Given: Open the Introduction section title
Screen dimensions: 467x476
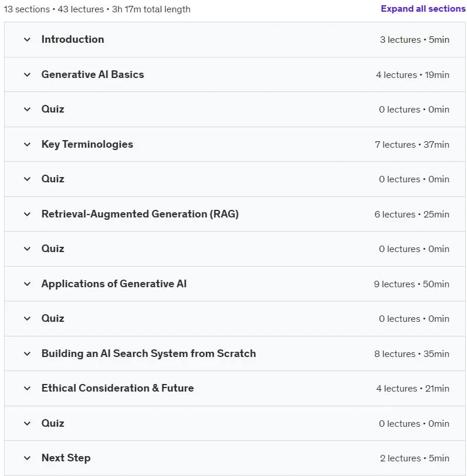Looking at the screenshot, I should pyautogui.click(x=73, y=39).
